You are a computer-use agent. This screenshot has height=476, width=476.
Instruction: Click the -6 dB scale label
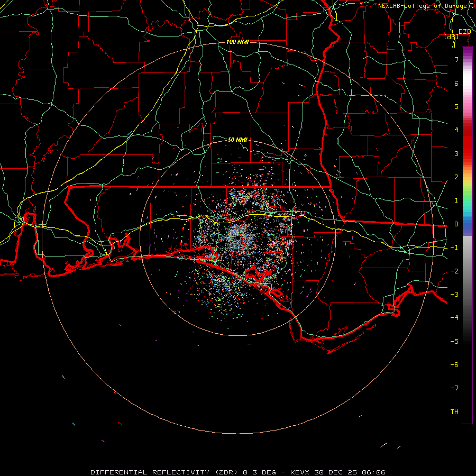tap(454, 365)
